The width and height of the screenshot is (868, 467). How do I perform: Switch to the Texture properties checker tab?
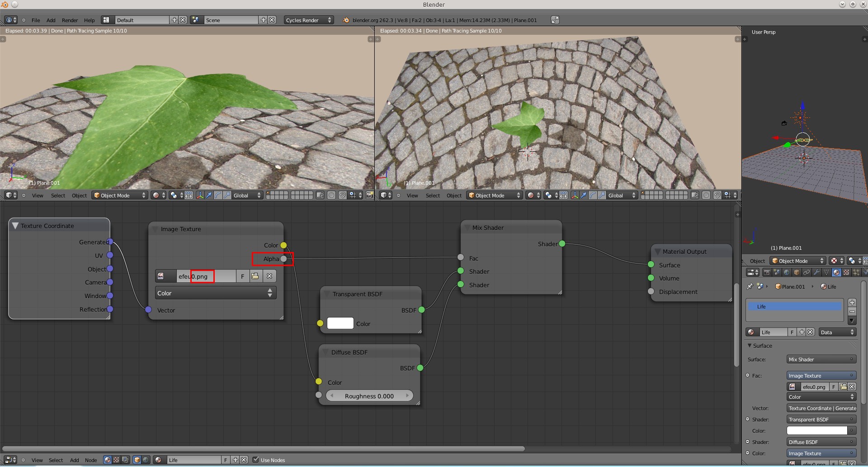pyautogui.click(x=846, y=272)
